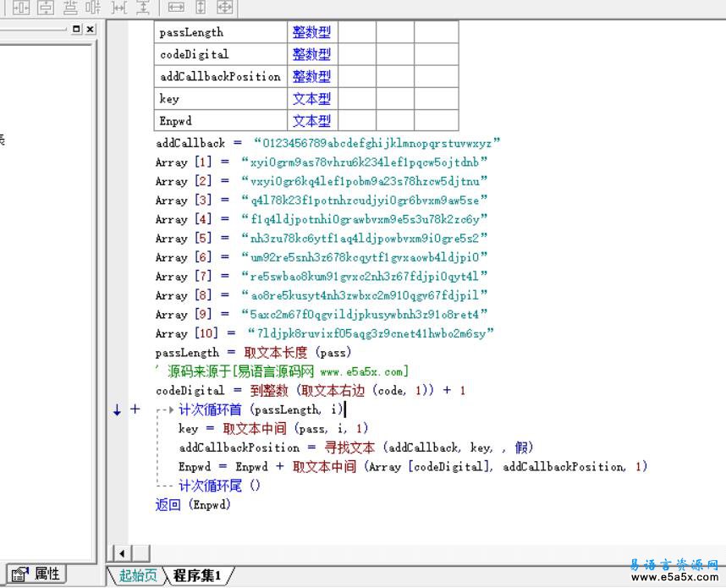Click the make-same-width-and-height toolbar icon
This screenshot has height=588, width=726.
point(225,8)
